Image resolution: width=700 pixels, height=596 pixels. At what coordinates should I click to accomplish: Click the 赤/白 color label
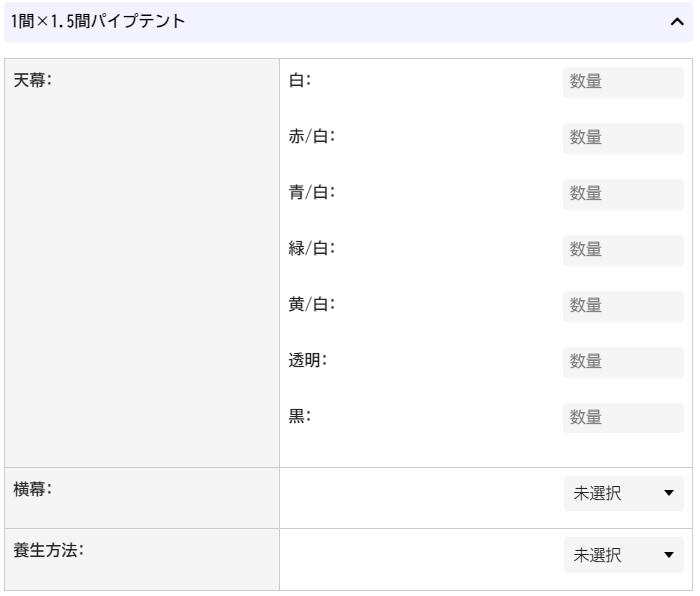pyautogui.click(x=312, y=136)
